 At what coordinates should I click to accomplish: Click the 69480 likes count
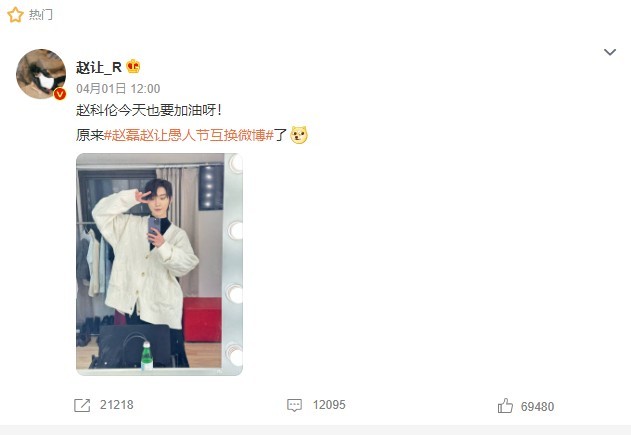pos(538,407)
